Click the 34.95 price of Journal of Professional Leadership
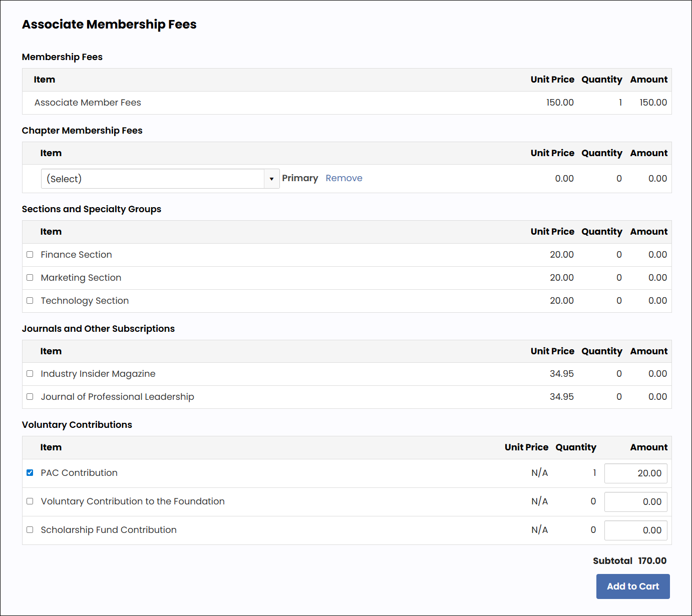 click(562, 397)
